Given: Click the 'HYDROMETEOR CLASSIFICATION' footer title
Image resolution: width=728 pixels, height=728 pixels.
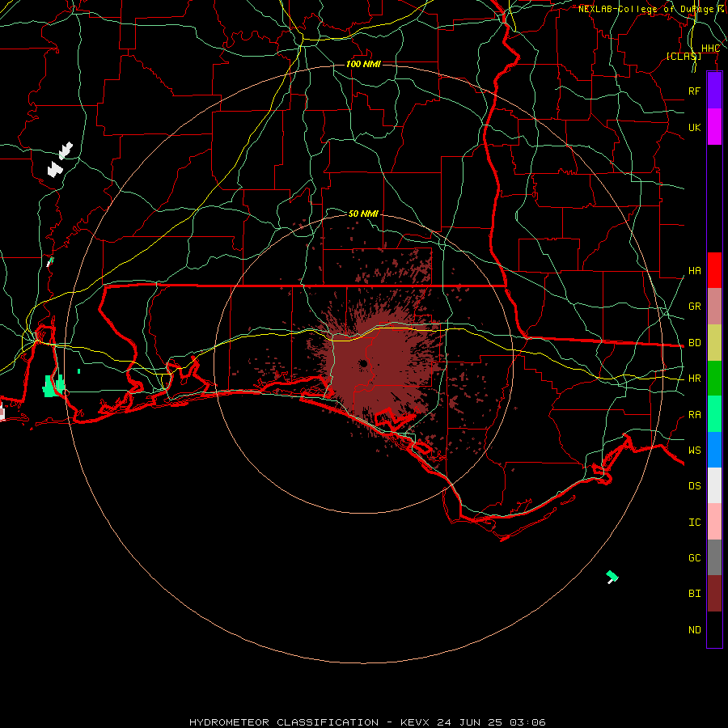Looking at the screenshot, I should tap(284, 722).
